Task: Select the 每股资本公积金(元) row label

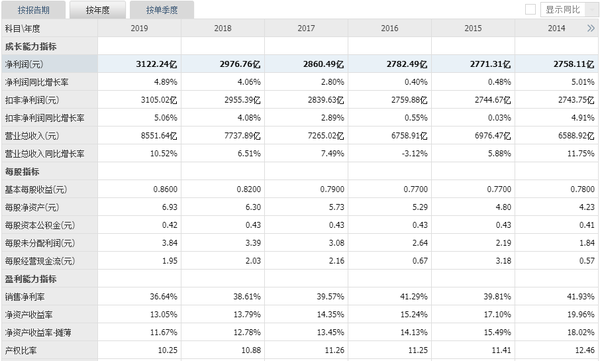Action: point(40,225)
